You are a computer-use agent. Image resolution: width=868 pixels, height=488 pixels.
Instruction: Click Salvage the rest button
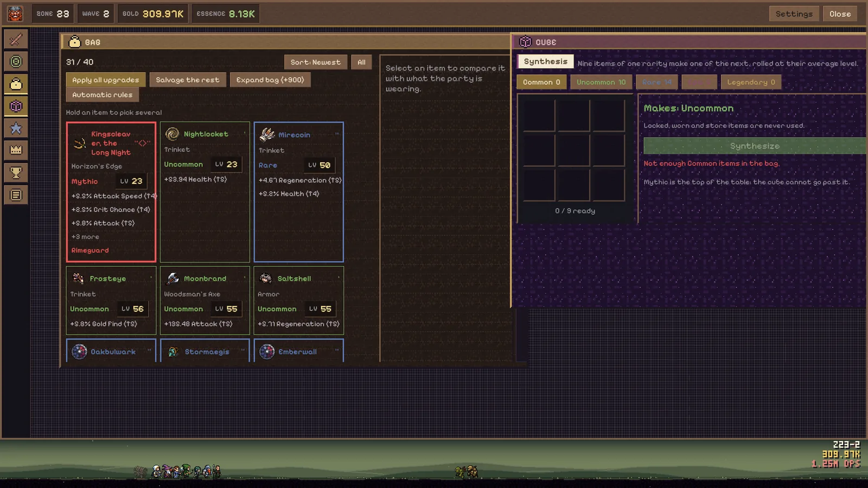pyautogui.click(x=188, y=80)
